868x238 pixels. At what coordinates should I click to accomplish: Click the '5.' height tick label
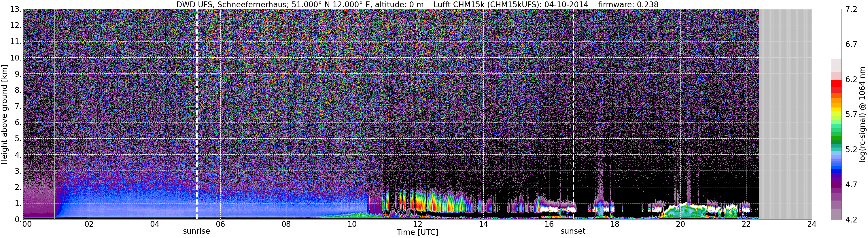(x=18, y=139)
